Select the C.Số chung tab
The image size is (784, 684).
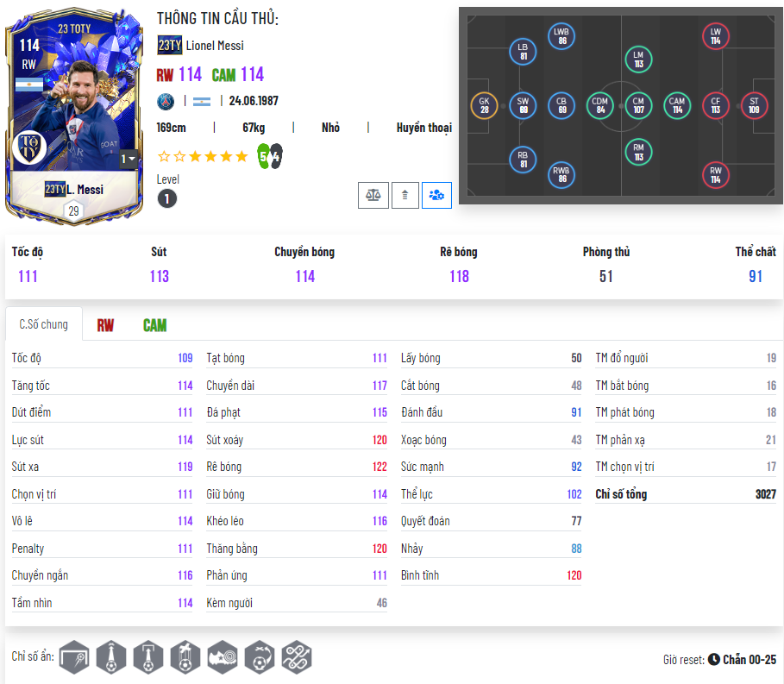pos(43,324)
